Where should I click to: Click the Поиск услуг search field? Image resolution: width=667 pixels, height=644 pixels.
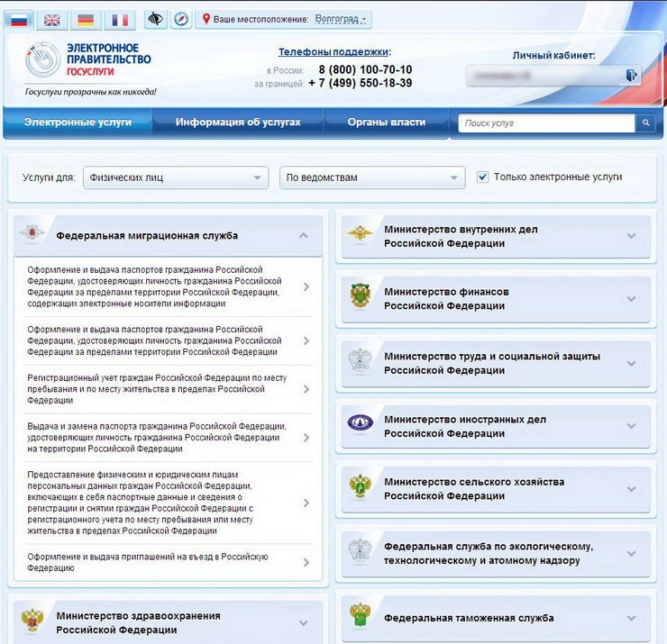pyautogui.click(x=546, y=122)
